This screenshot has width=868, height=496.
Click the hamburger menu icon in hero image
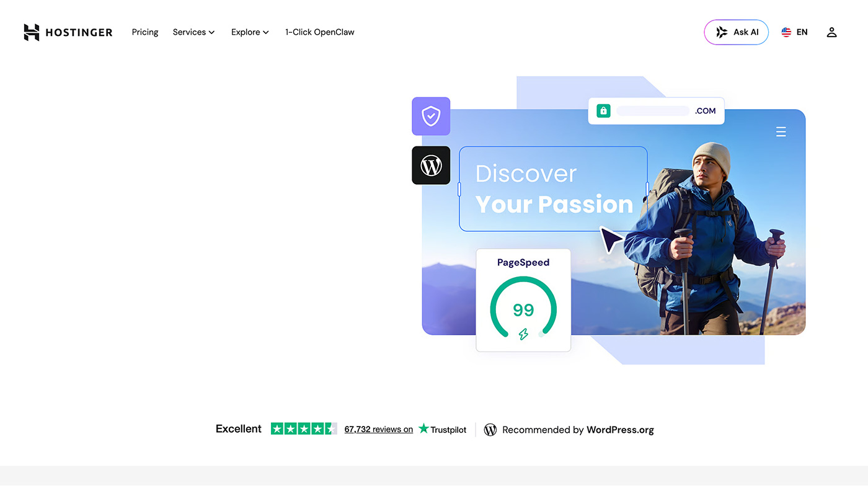[x=781, y=131]
